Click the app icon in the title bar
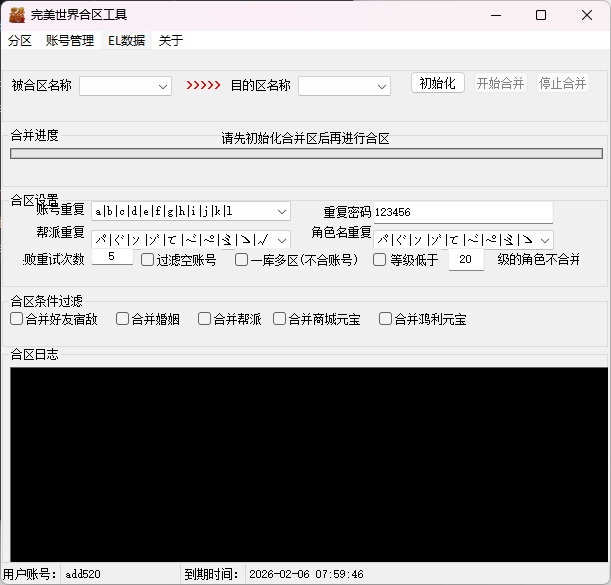The width and height of the screenshot is (611, 585). pyautogui.click(x=16, y=15)
